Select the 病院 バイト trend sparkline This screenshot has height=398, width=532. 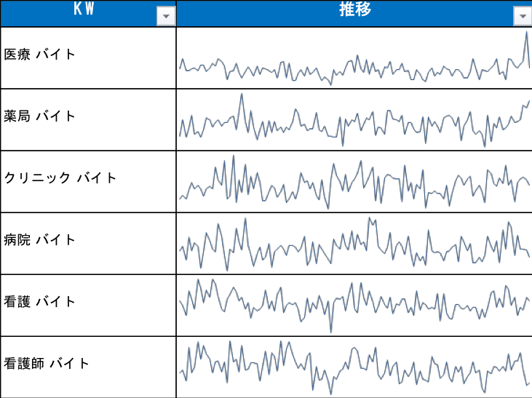354,244
